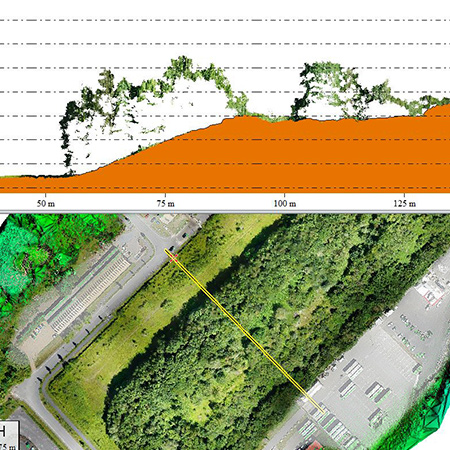Click the red cross profile start marker
This screenshot has height=450, width=450.
click(173, 257)
